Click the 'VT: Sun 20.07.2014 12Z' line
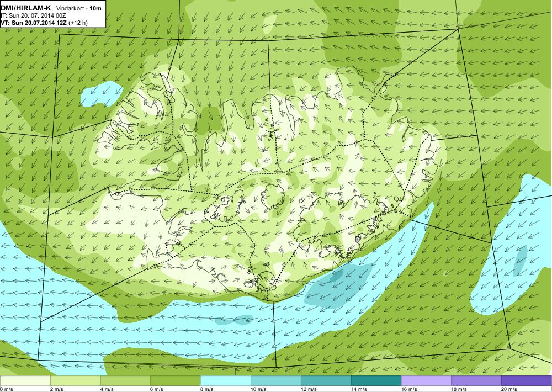This screenshot has width=552, height=392. coord(34,23)
